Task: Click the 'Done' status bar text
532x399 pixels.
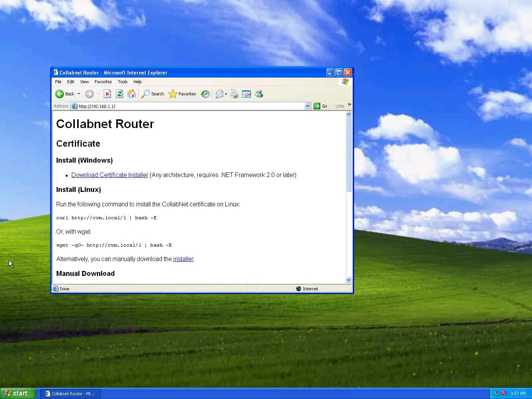Action: pyautogui.click(x=65, y=289)
